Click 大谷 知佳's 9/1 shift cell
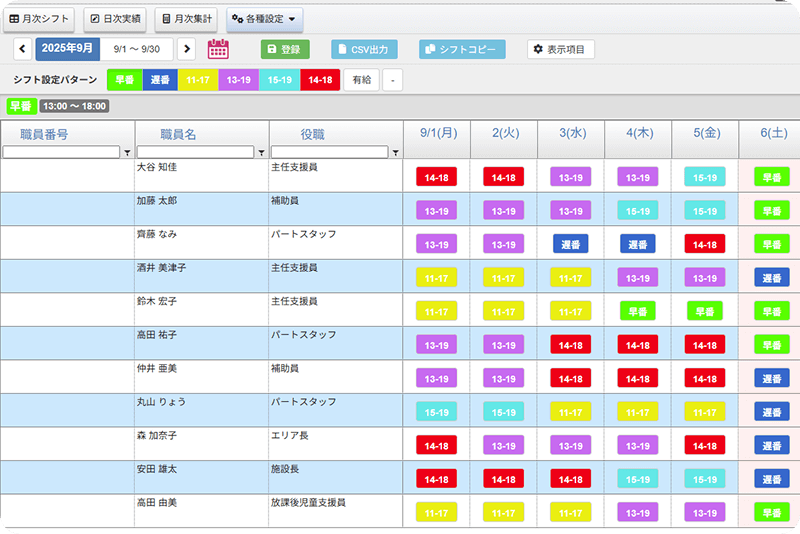This screenshot has height=534, width=800. click(x=436, y=177)
